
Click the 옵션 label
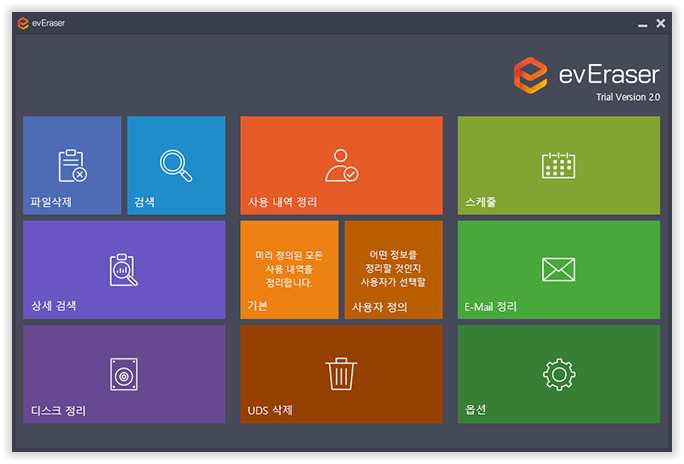click(475, 409)
